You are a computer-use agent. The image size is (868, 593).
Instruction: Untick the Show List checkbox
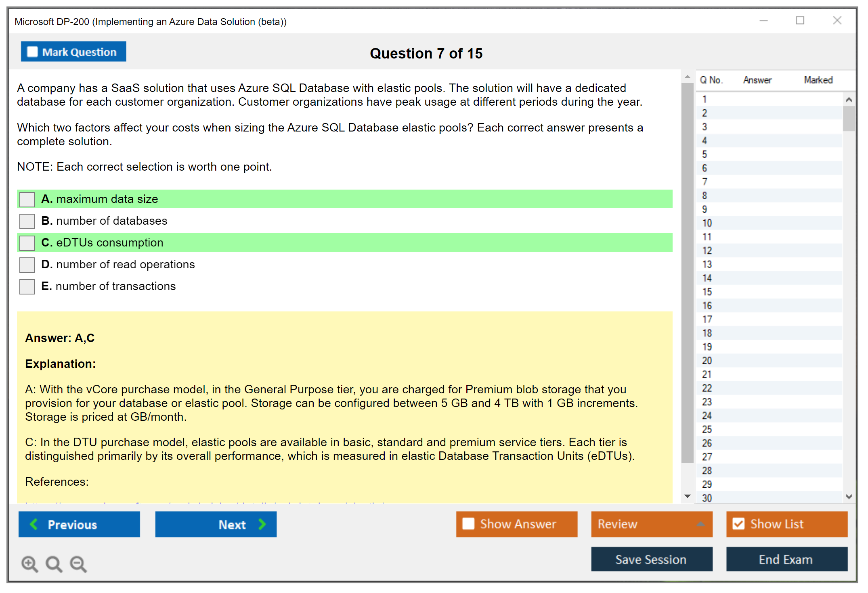point(738,524)
